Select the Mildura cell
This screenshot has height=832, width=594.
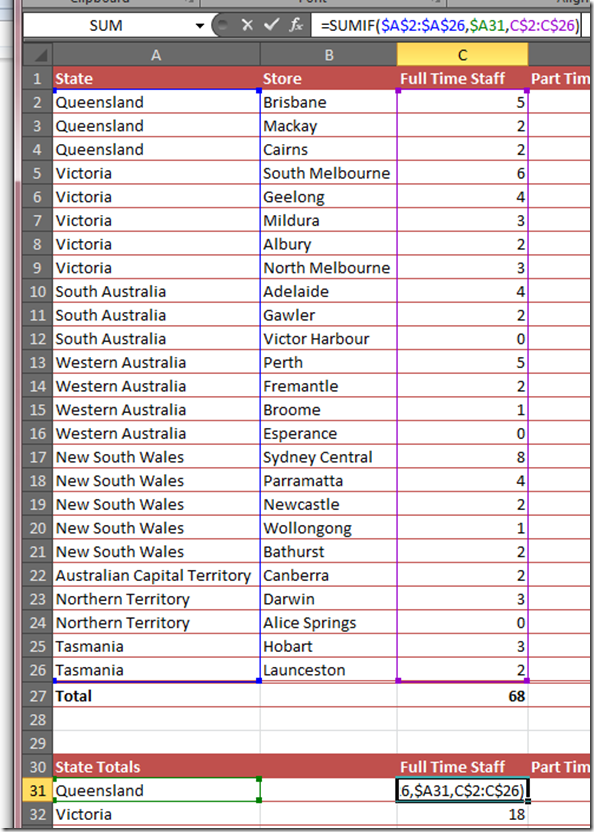pyautogui.click(x=329, y=220)
